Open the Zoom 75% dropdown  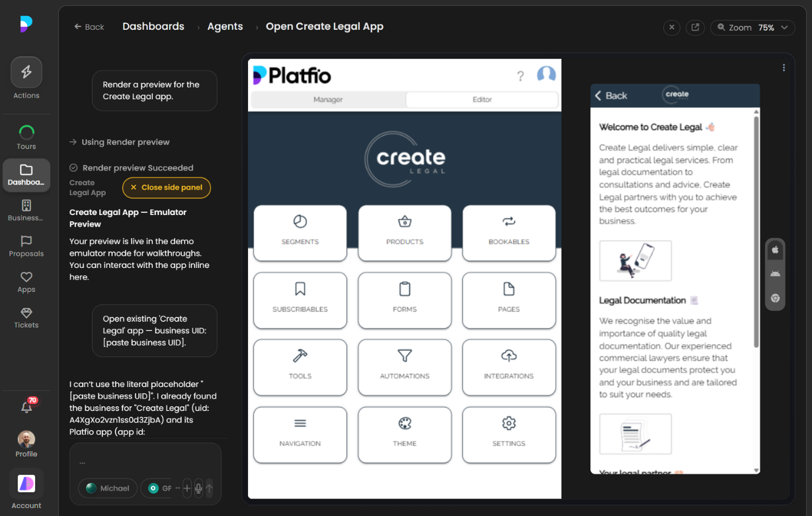[x=752, y=27]
